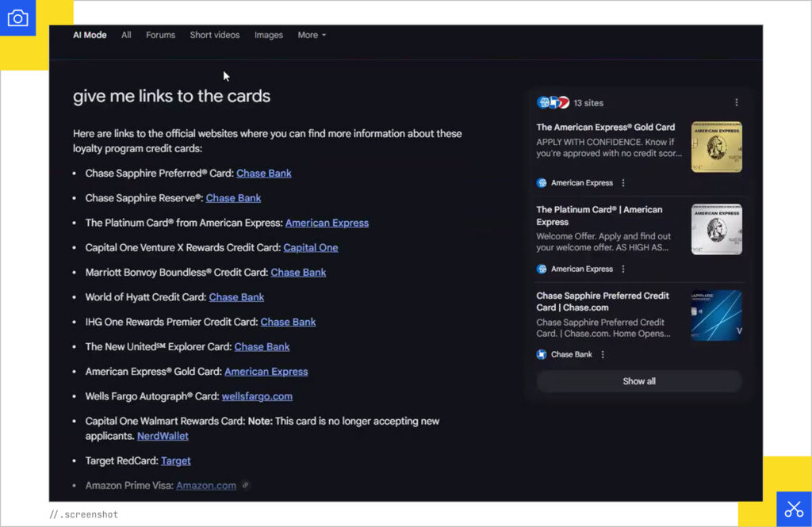Open the three-dot menu on the Chase Sapphire Preferred result

click(603, 354)
